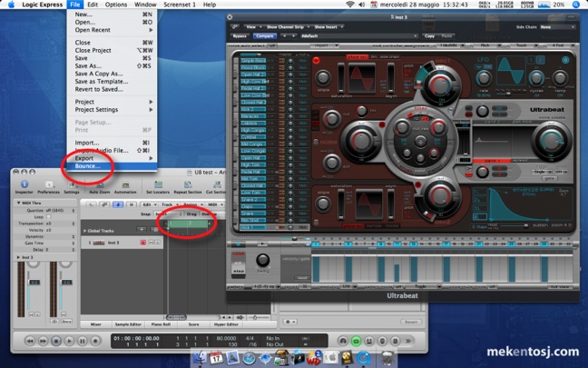588x368 pixels.
Task: Click the Wi-Fi status icon in menu bar
Action: click(350, 5)
